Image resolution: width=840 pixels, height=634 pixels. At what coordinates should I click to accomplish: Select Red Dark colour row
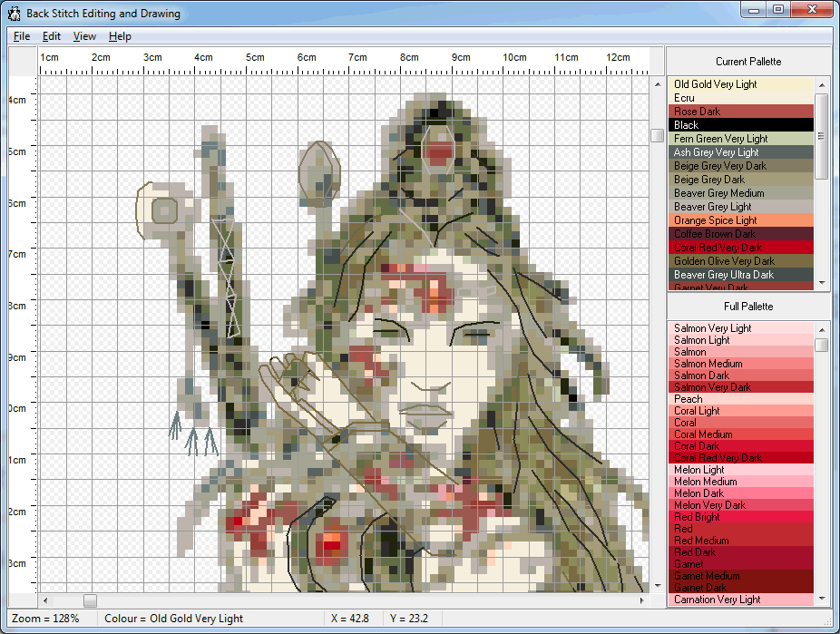point(741,552)
